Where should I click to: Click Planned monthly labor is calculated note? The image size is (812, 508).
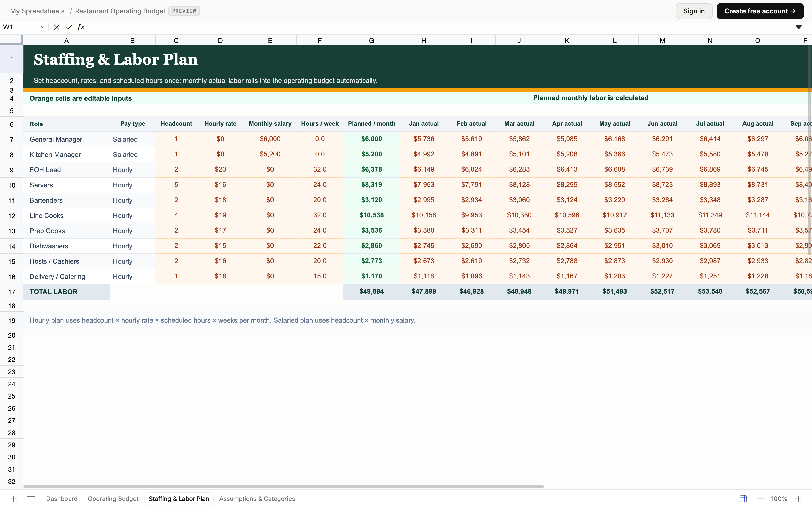point(590,98)
